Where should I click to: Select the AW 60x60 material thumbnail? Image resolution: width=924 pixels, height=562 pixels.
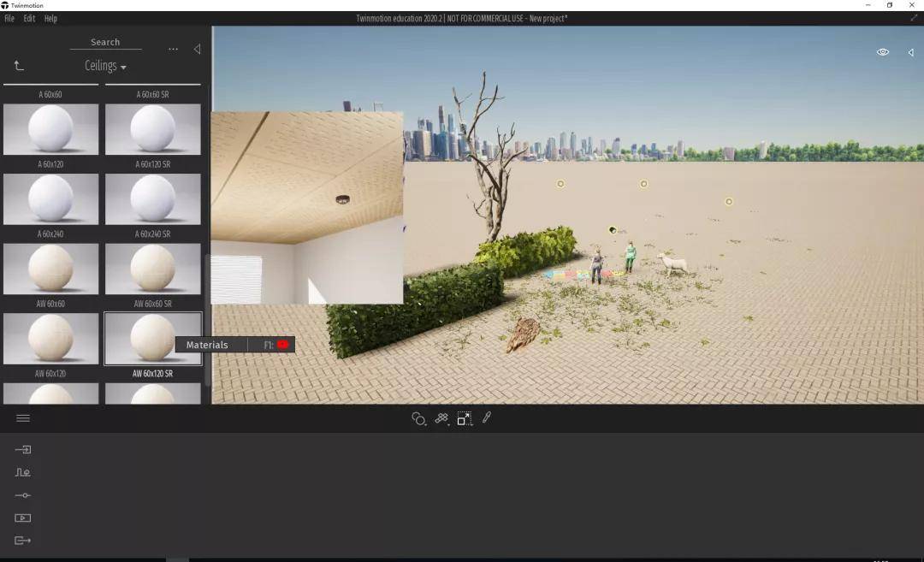click(x=50, y=269)
